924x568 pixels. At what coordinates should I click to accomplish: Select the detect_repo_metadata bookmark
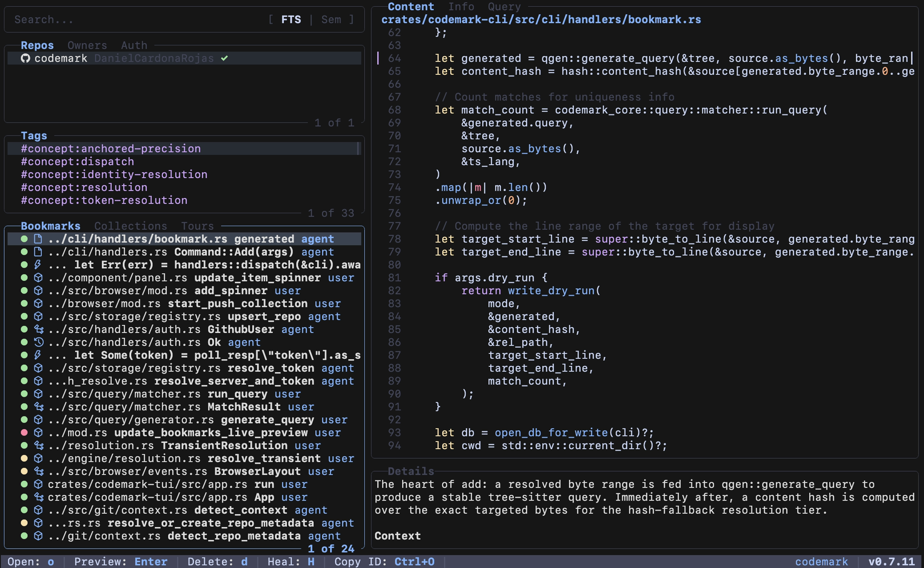pyautogui.click(x=184, y=536)
